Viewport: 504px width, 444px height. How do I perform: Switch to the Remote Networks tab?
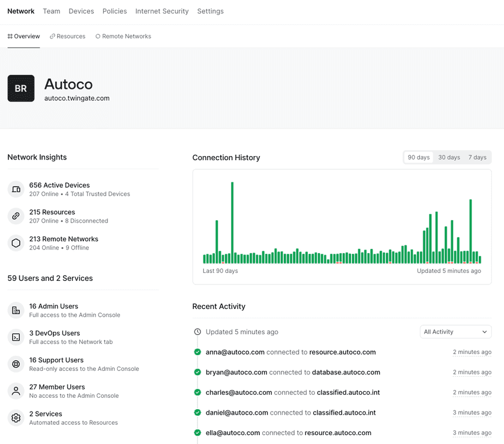(124, 37)
